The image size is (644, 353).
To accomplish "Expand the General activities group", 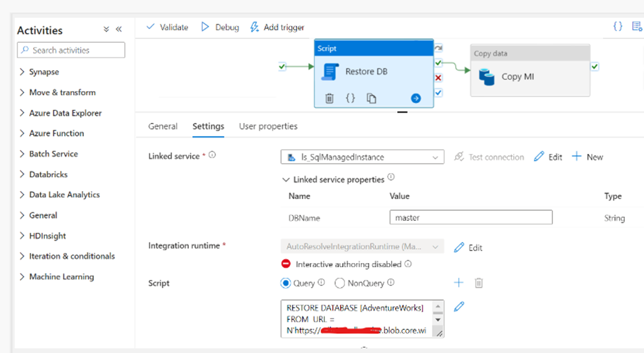I will (x=22, y=215).
